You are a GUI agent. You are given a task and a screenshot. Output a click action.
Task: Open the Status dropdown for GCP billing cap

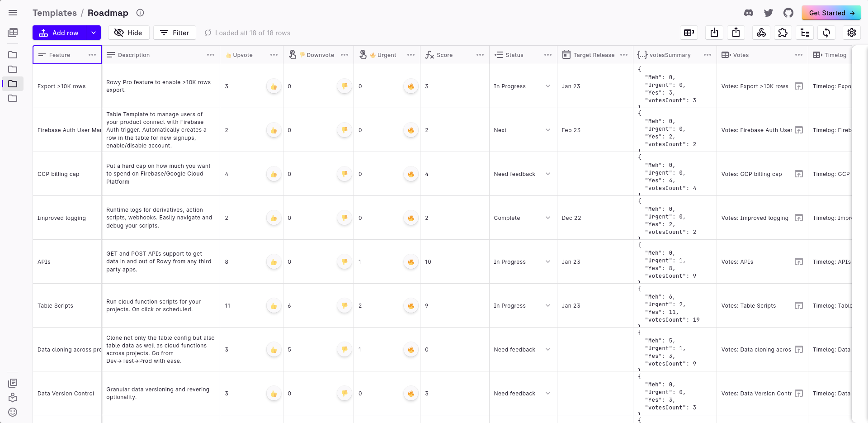pyautogui.click(x=547, y=174)
